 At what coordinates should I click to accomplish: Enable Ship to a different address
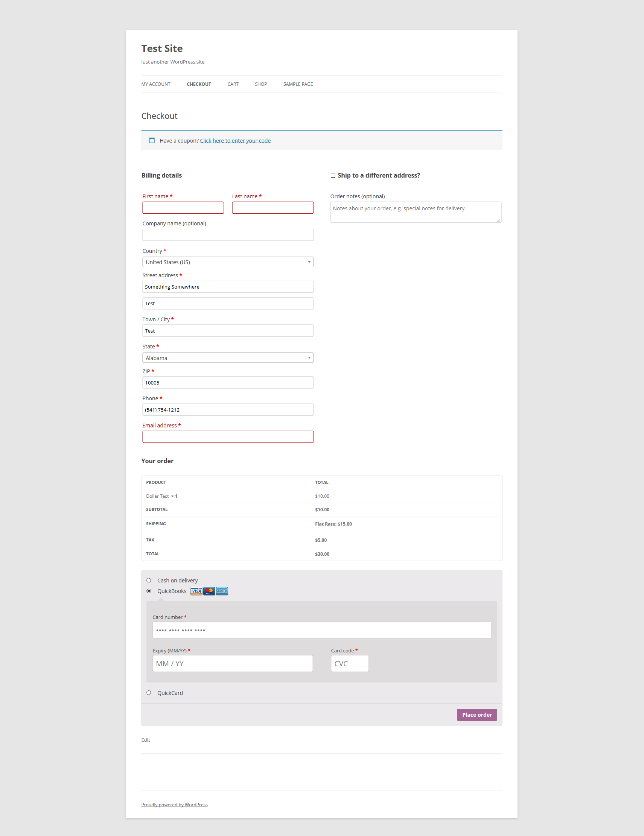pyautogui.click(x=333, y=175)
